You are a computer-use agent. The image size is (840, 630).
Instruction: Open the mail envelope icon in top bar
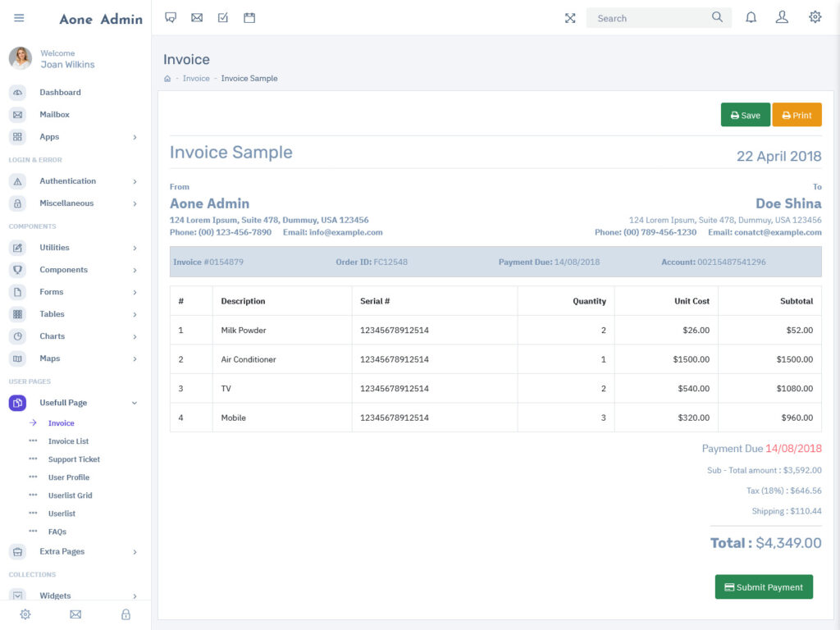[x=197, y=18]
